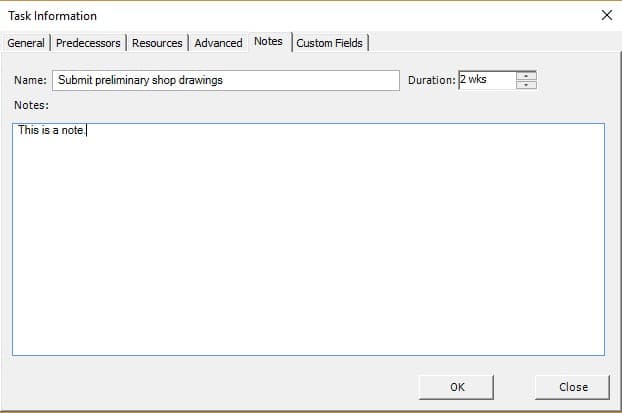Select the Notes tab

click(x=269, y=41)
